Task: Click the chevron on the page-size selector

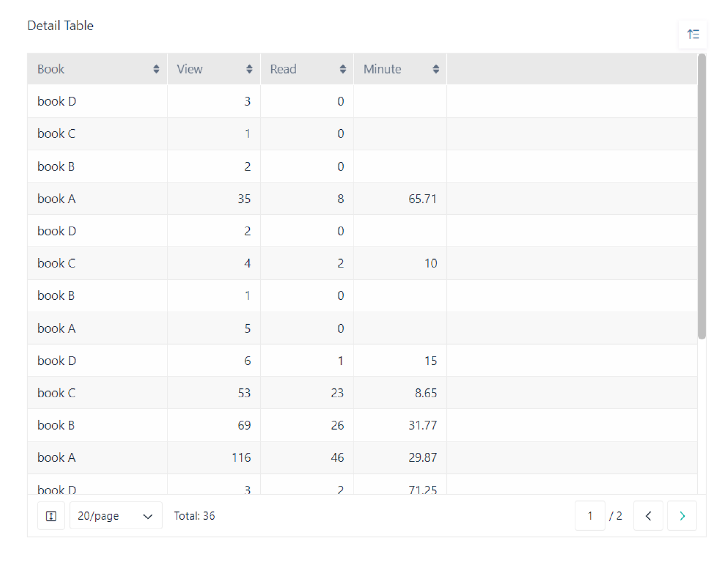Action: tap(148, 516)
